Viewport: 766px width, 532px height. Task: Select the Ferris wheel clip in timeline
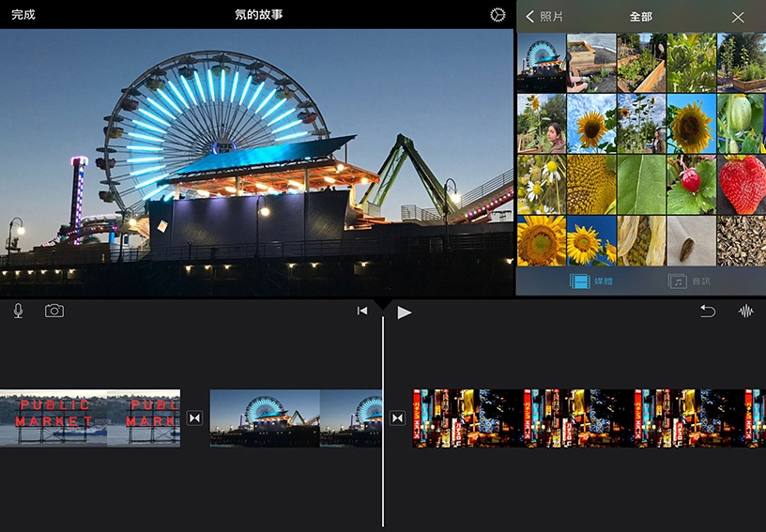click(295, 418)
